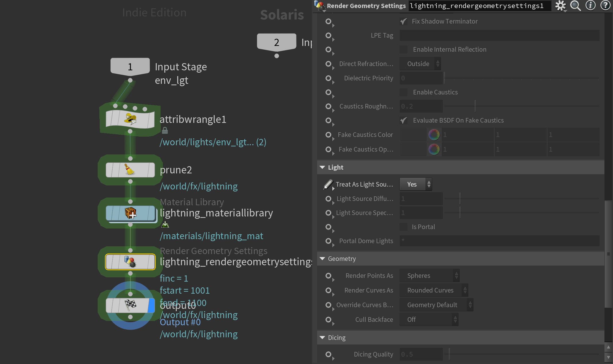
Task: Click the magnifier search parameters icon
Action: pos(575,5)
